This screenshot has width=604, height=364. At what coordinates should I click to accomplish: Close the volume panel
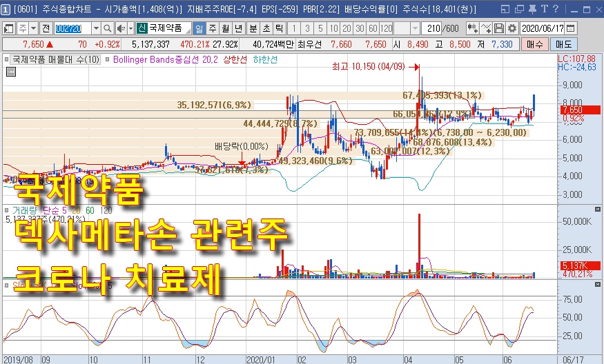click(598, 210)
